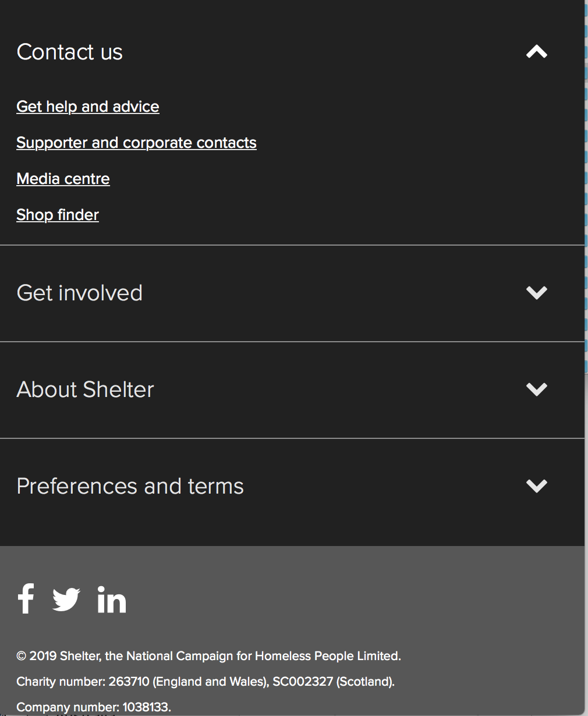
Task: Expand About Shelter using its down chevron
Action: tap(537, 389)
